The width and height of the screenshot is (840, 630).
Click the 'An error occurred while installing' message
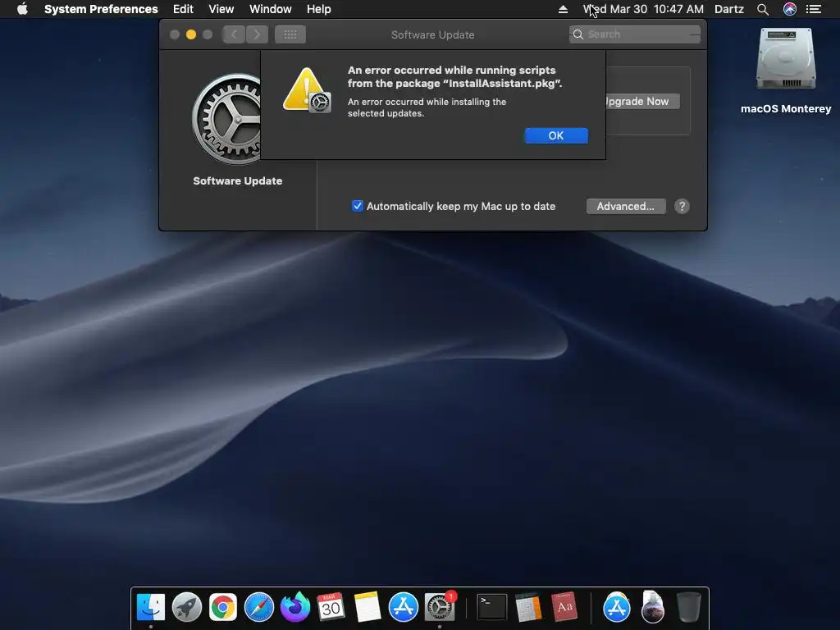click(427, 107)
